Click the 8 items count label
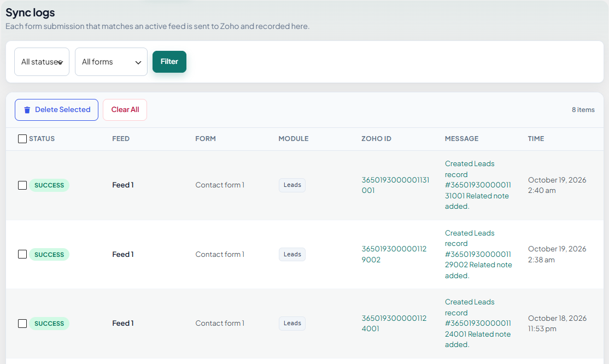The height and width of the screenshot is (364, 609). tap(583, 110)
